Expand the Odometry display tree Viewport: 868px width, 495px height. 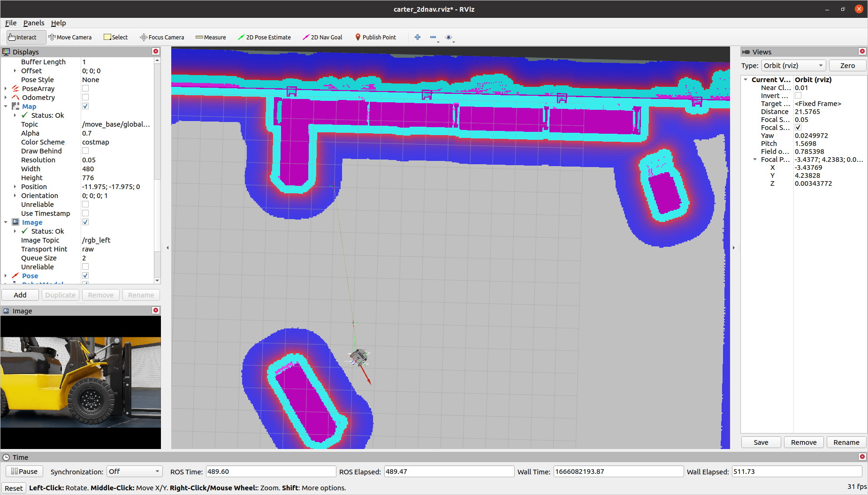tap(6, 98)
